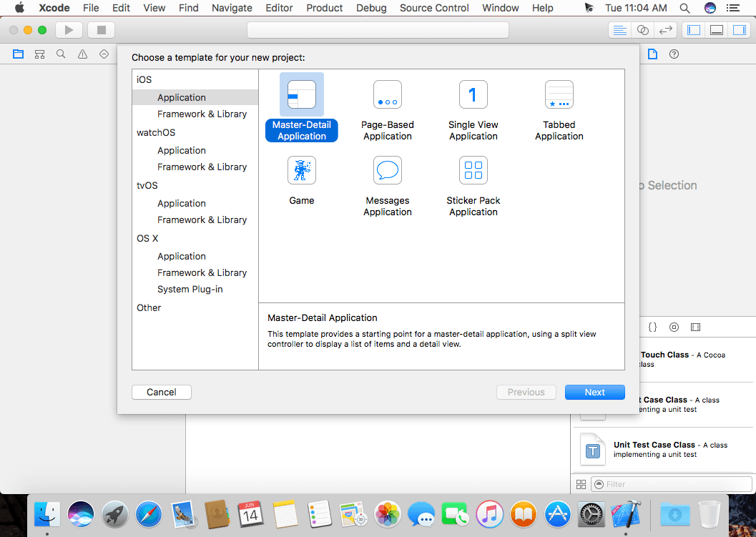Toggle the Debug area visibility
This screenshot has width=756, height=537.
click(x=717, y=30)
